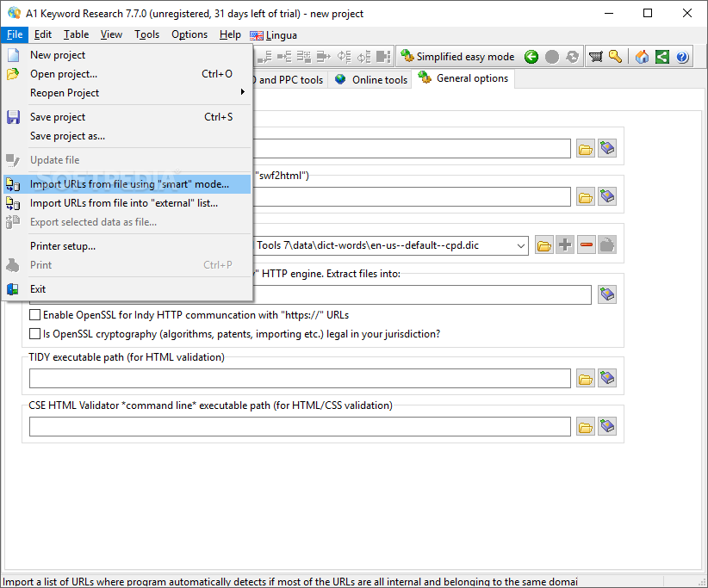Click first path input field at top
Viewport: 708px width, 588px height.
pos(412,148)
